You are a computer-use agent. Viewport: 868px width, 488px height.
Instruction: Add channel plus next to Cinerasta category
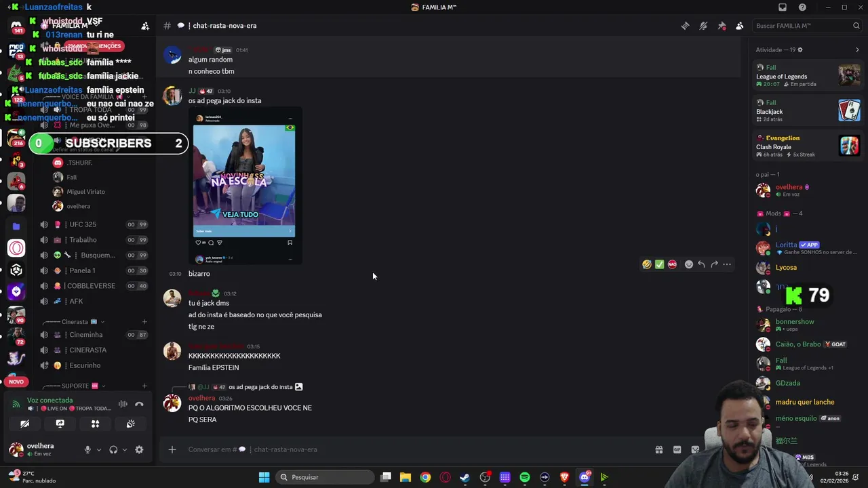[144, 322]
